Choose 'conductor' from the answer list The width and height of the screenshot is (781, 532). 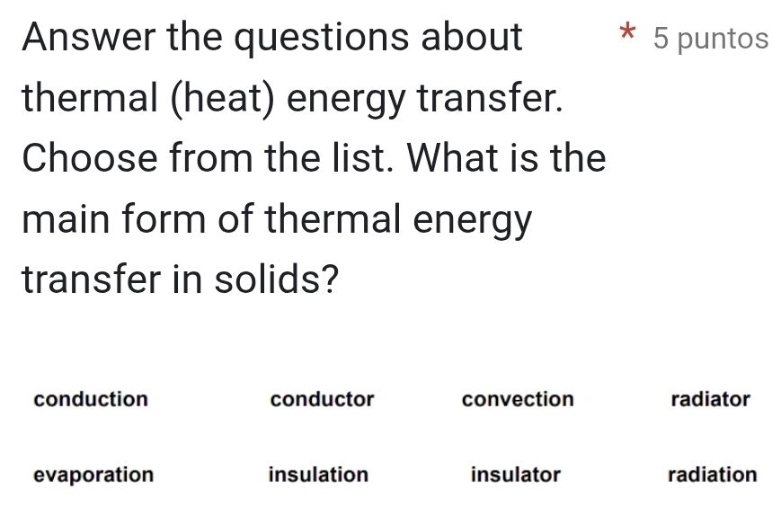click(x=322, y=399)
